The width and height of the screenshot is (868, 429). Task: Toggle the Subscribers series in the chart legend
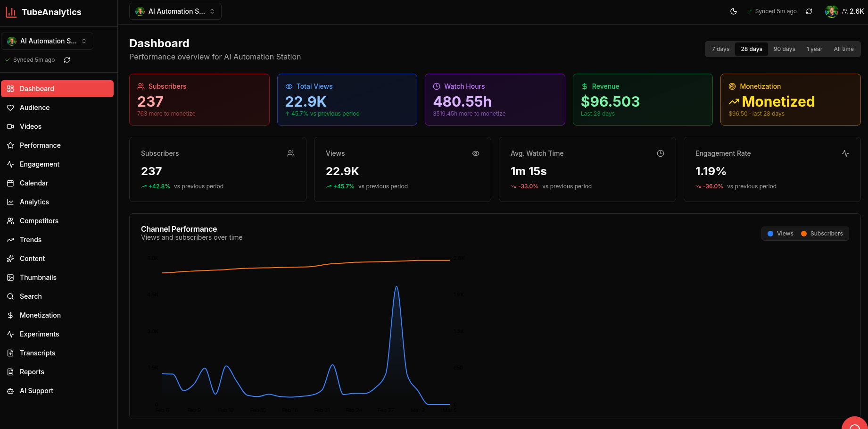(x=822, y=233)
